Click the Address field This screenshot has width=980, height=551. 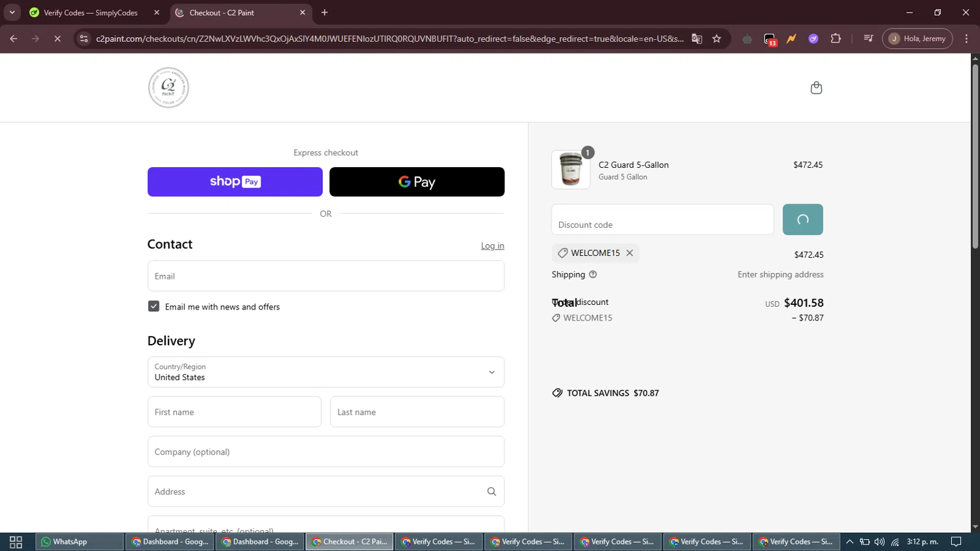[326, 492]
